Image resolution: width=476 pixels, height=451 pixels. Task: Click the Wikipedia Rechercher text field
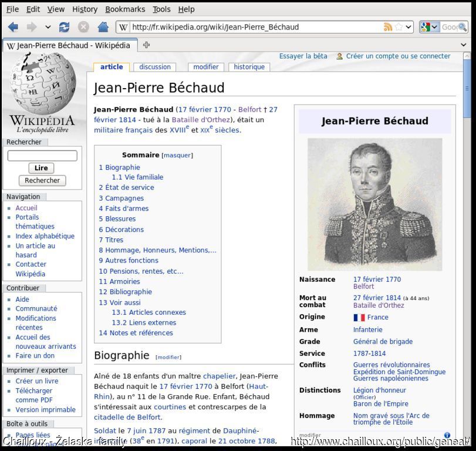click(x=42, y=156)
